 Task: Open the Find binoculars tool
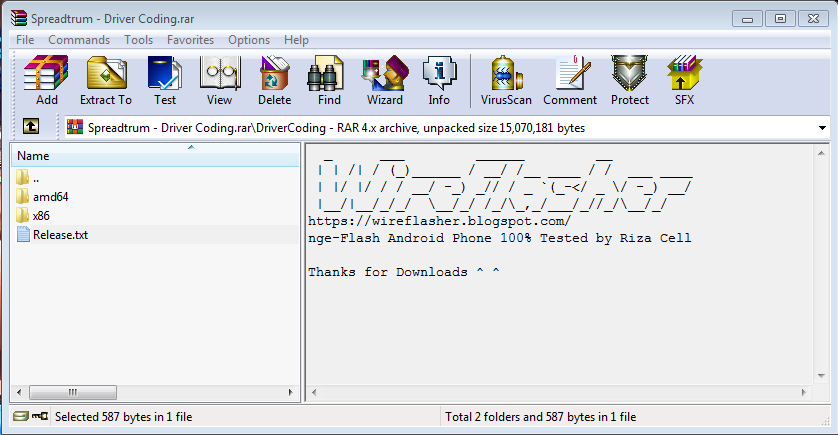329,80
